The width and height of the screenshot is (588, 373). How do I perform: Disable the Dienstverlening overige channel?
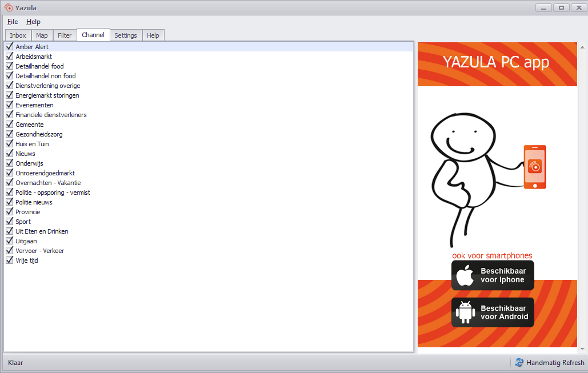coord(10,86)
